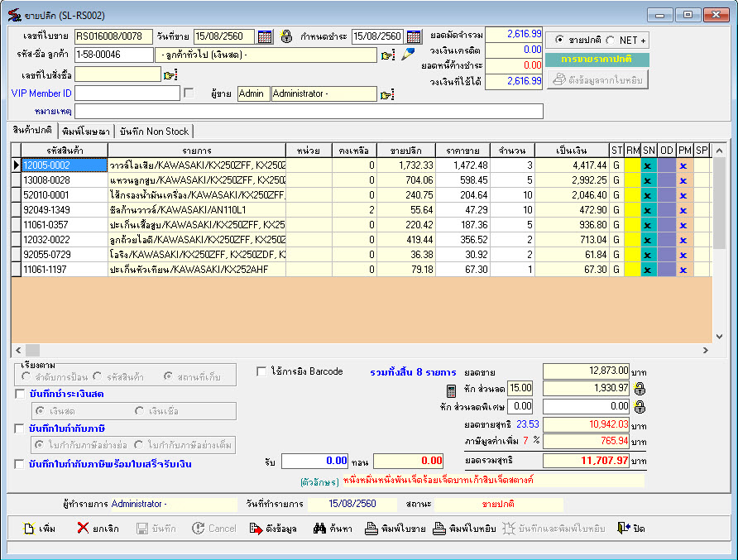The image size is (738, 560).
Task: Click the pencil edit icon for customer
Action: point(408,54)
